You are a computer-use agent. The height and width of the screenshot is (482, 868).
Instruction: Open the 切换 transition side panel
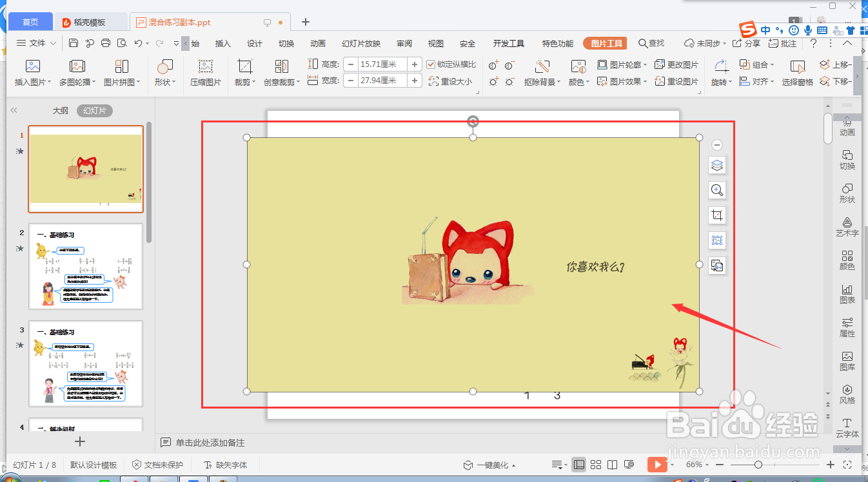pyautogui.click(x=847, y=160)
